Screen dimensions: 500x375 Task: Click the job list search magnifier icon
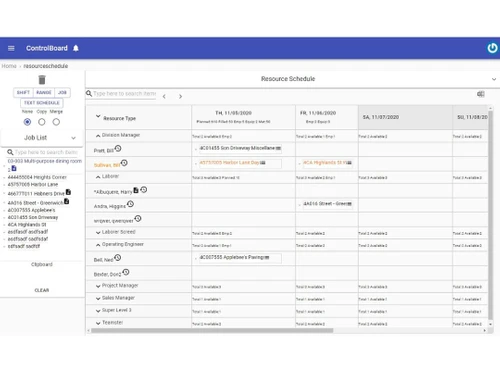[10, 152]
